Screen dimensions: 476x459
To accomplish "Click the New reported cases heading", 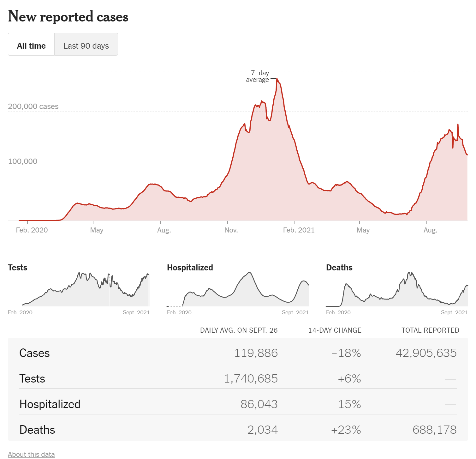I will [x=68, y=16].
